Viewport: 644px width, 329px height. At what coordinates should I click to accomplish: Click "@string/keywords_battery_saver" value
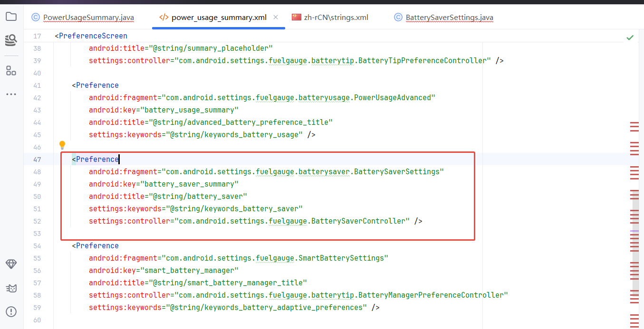[234, 209]
